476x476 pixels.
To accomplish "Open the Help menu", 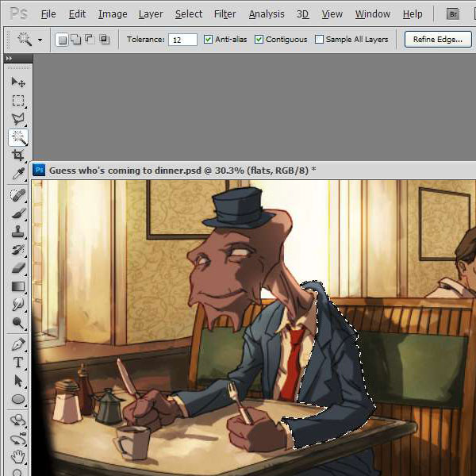I will coord(413,14).
